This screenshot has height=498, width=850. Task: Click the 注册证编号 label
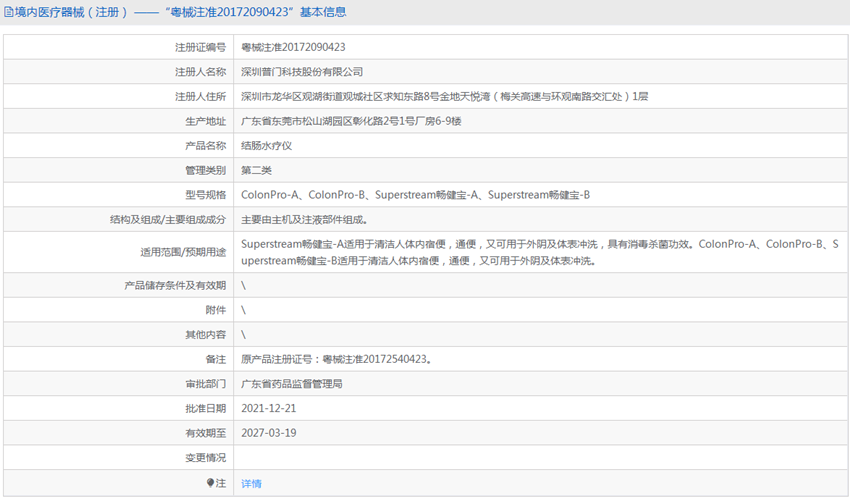click(201, 48)
